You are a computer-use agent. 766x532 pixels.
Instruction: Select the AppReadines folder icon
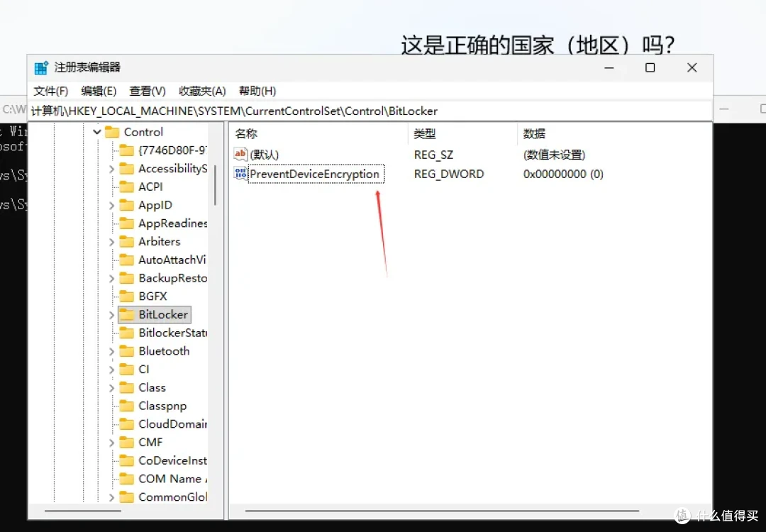point(126,223)
